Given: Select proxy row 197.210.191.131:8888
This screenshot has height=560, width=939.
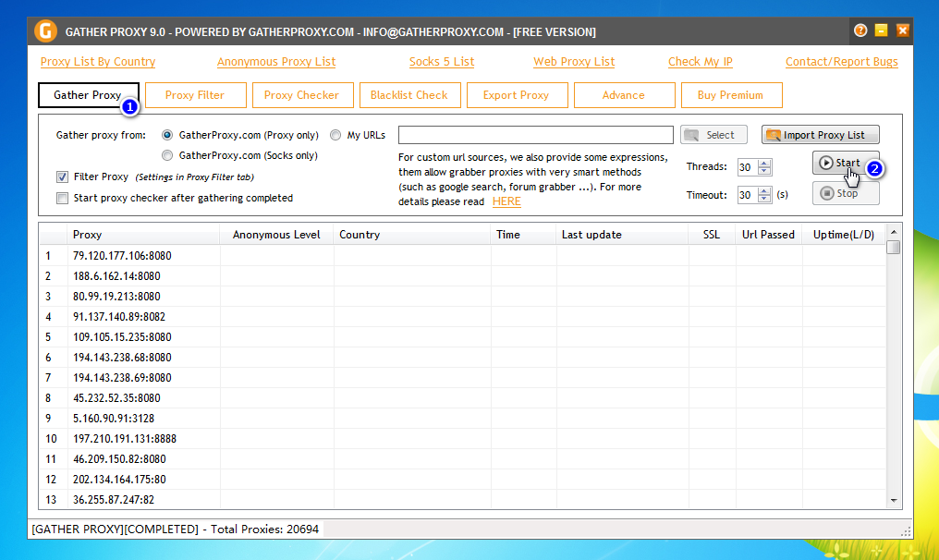Looking at the screenshot, I should 462,439.
